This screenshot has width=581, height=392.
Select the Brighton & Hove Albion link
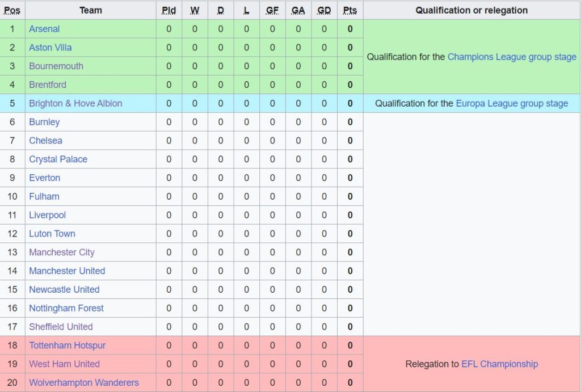point(75,103)
